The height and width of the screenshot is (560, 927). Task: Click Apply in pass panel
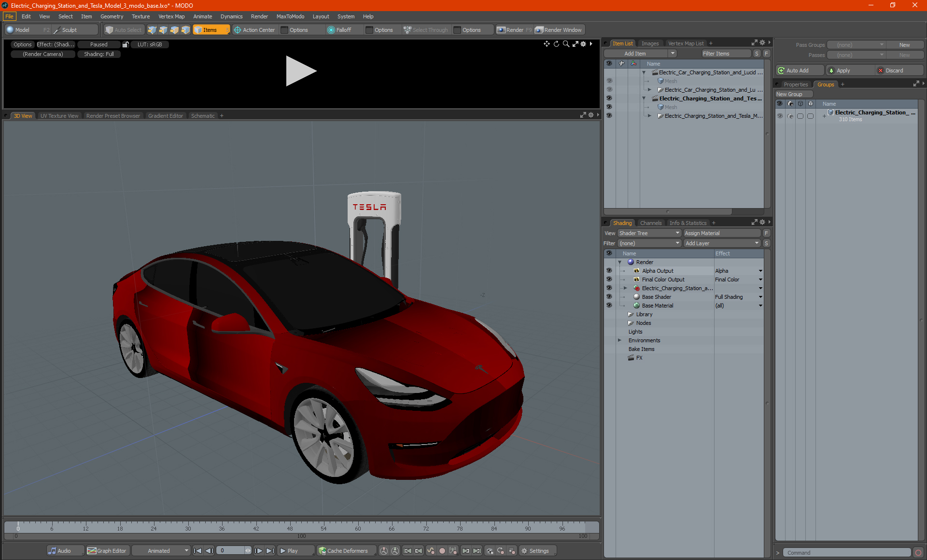click(x=850, y=70)
